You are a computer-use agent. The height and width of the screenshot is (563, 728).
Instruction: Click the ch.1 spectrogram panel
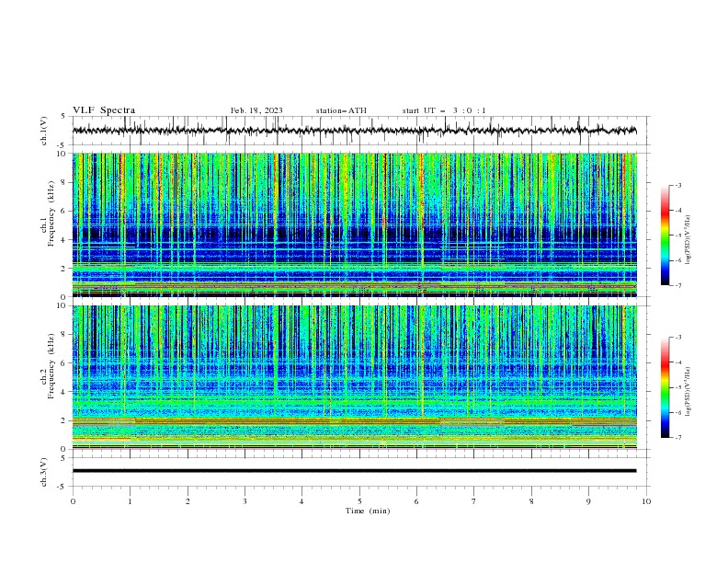tap(354, 224)
